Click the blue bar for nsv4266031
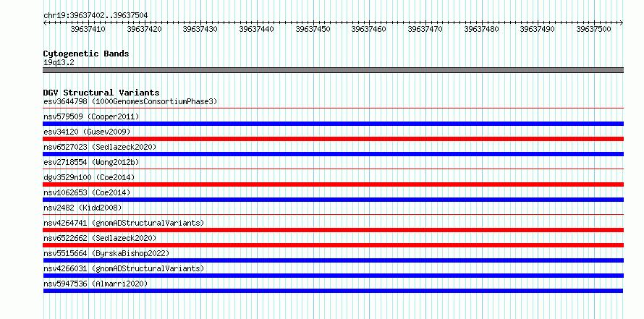This screenshot has width=644, height=319. (333, 276)
